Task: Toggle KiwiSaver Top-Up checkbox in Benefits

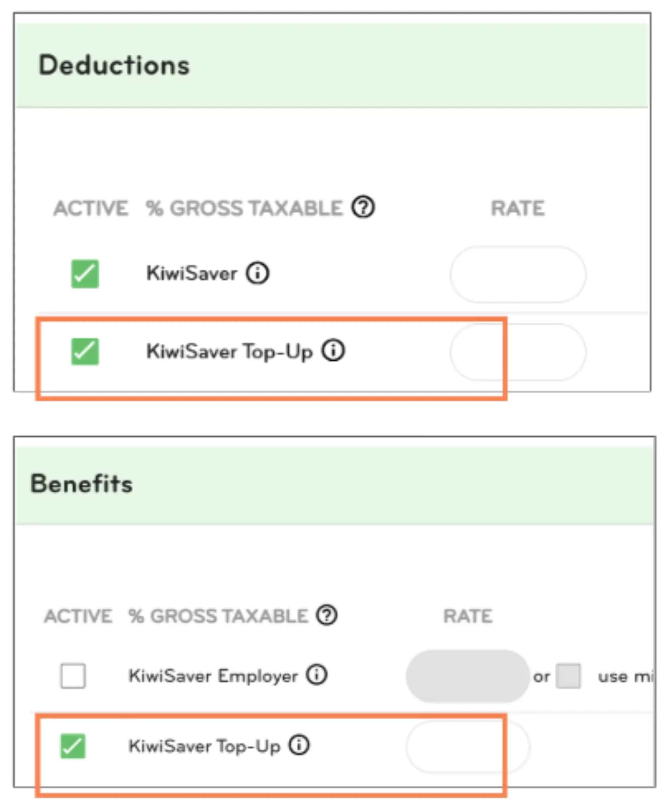Action: 73,746
